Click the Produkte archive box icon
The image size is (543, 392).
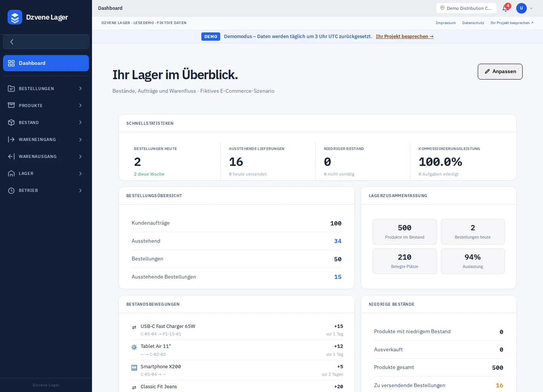(x=11, y=106)
